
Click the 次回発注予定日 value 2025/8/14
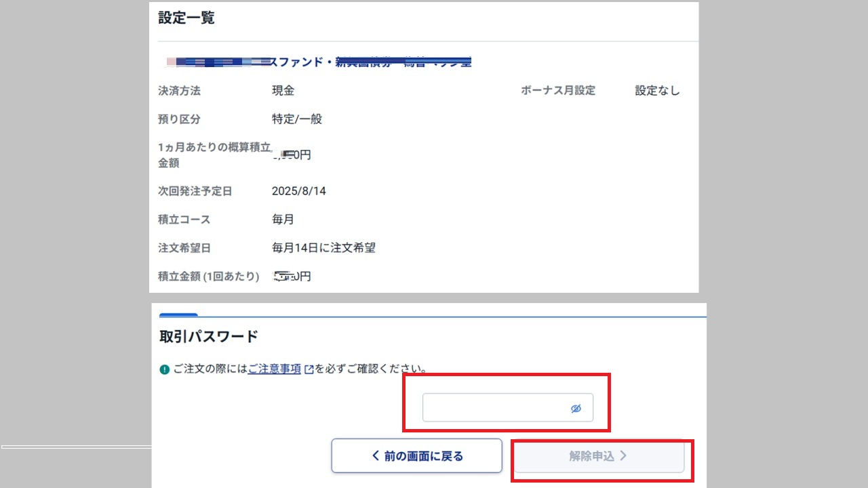coord(299,191)
